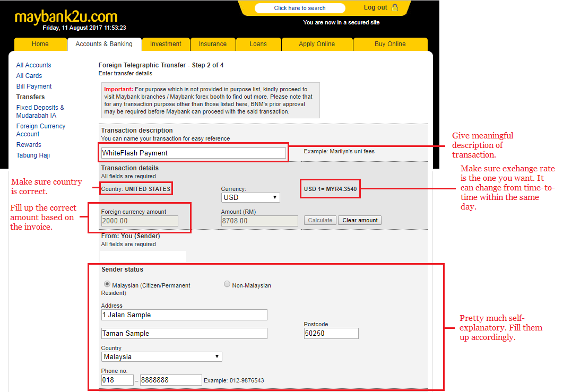Viewport: 563px width, 392px height.
Task: Click the exchange rate text 'USD 1= MYR4.3540'
Action: [331, 189]
